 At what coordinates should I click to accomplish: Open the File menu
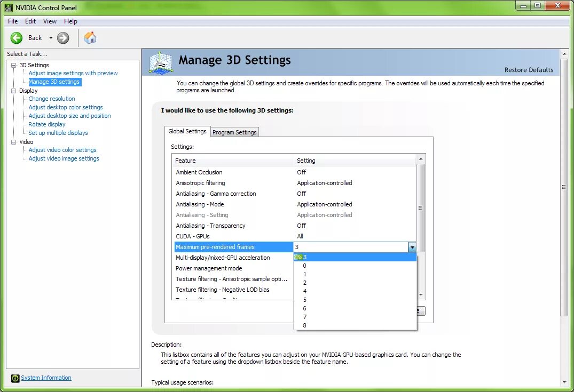point(13,21)
